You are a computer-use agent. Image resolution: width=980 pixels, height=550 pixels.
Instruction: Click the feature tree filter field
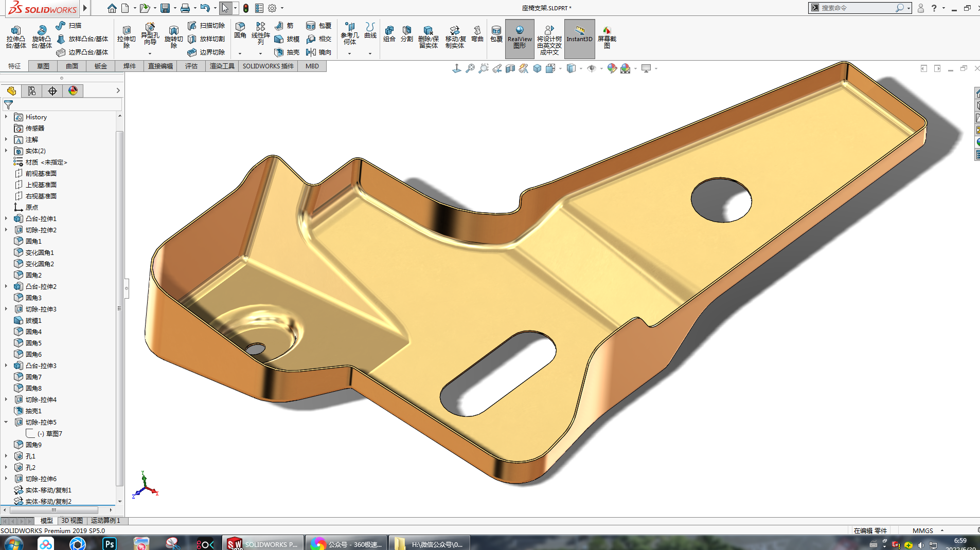pos(62,105)
